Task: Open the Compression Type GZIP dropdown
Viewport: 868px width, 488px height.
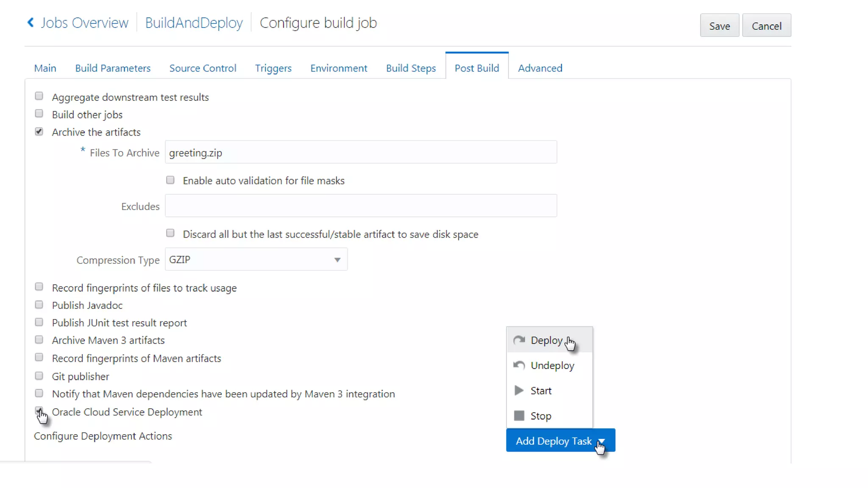Action: [256, 260]
